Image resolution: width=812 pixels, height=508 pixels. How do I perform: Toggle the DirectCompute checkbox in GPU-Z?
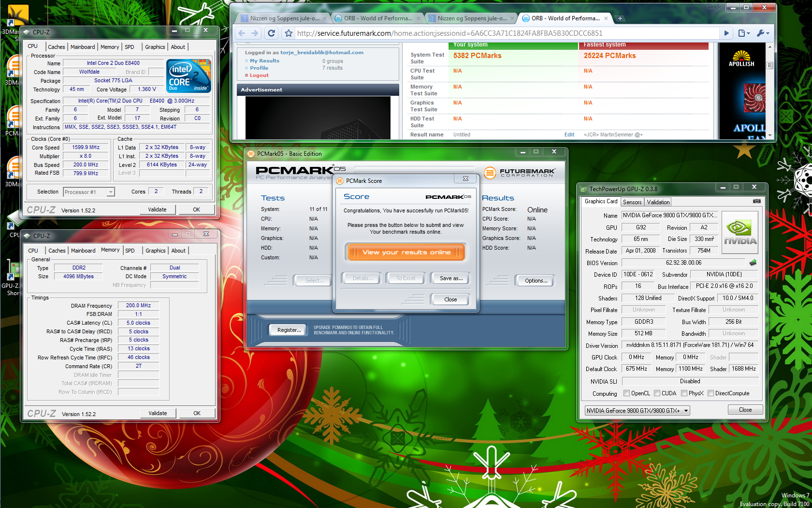710,393
